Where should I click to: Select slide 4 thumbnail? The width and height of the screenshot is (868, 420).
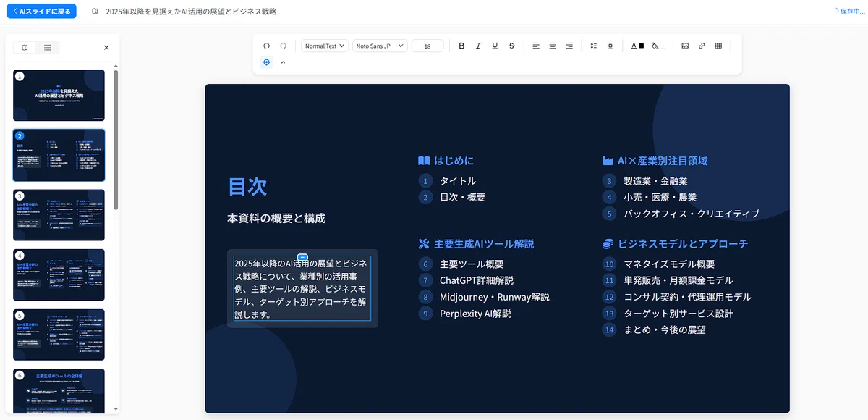pyautogui.click(x=59, y=275)
